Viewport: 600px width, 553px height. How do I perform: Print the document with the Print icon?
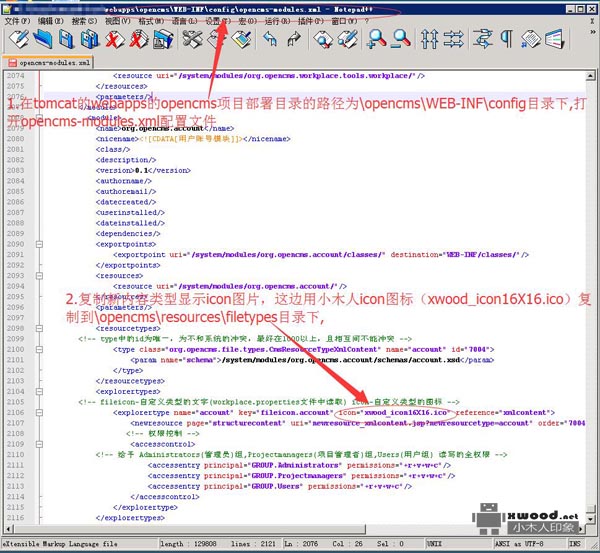coord(163,39)
